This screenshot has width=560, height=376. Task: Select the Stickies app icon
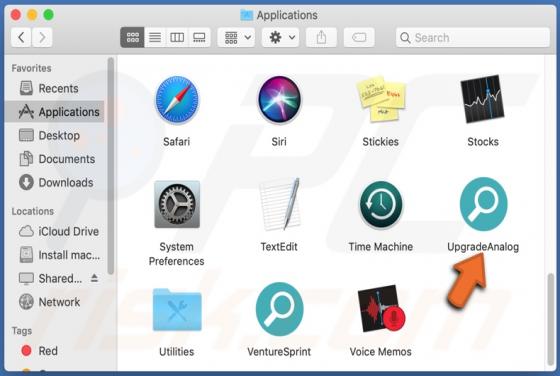pyautogui.click(x=381, y=99)
